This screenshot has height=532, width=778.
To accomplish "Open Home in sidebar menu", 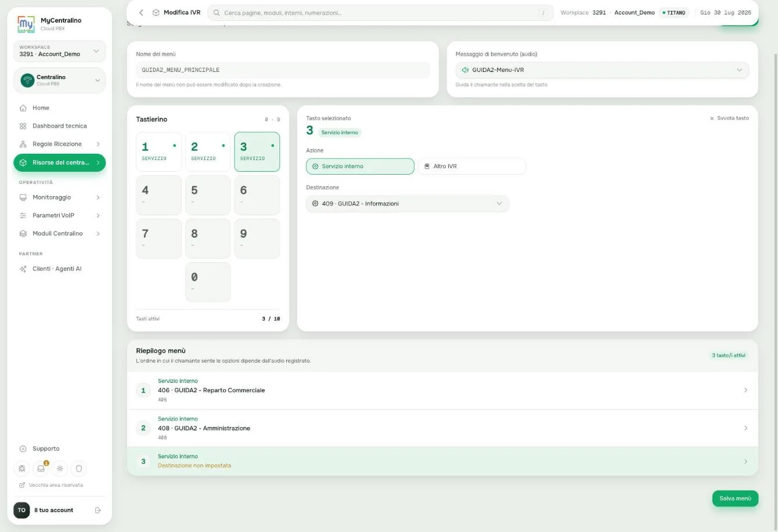I will click(60, 108).
